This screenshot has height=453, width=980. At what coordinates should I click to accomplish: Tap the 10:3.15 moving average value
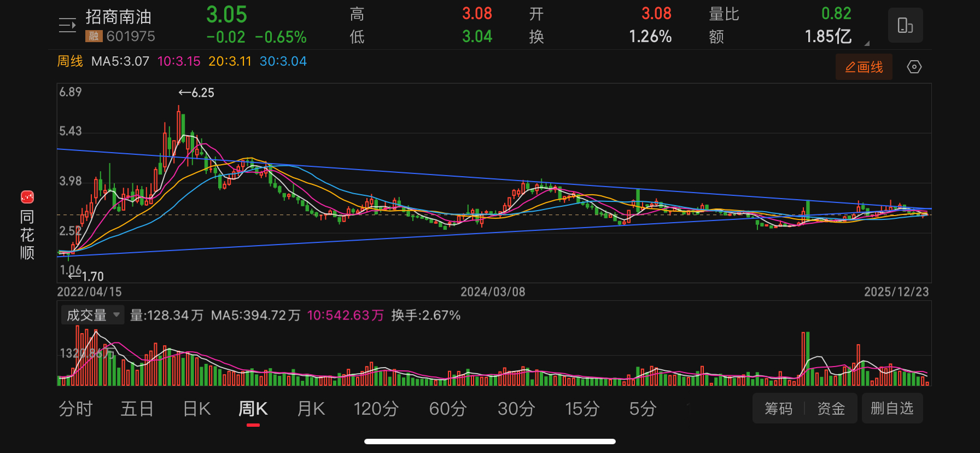pyautogui.click(x=179, y=61)
